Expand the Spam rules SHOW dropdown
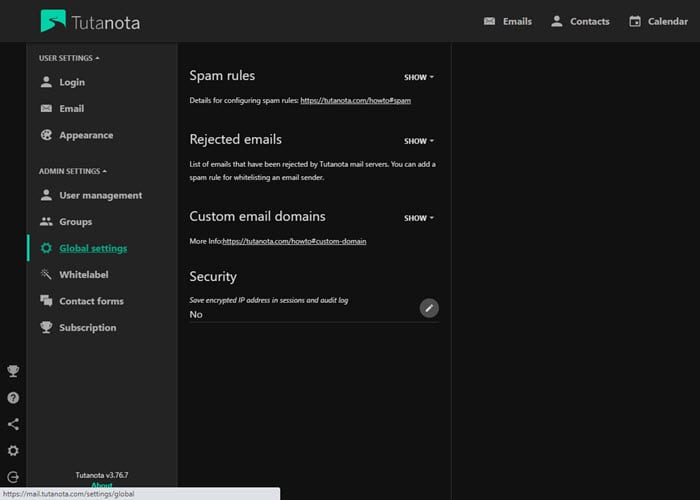 [419, 77]
